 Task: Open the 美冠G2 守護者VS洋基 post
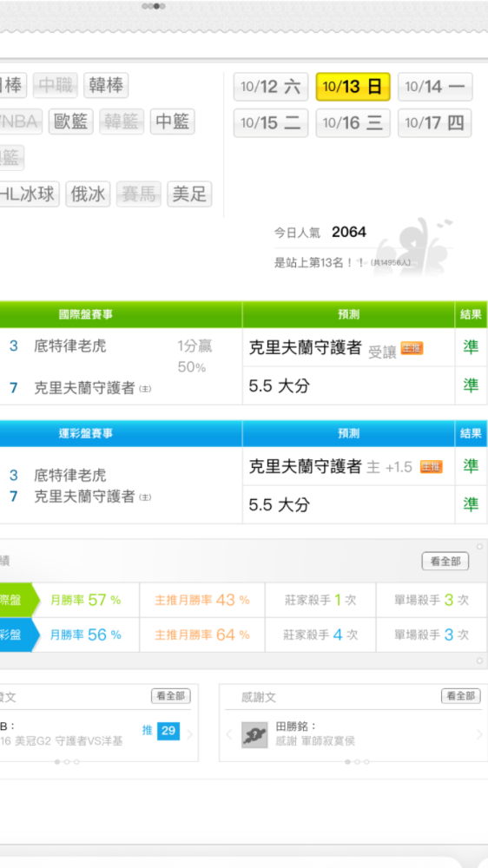[x=61, y=741]
